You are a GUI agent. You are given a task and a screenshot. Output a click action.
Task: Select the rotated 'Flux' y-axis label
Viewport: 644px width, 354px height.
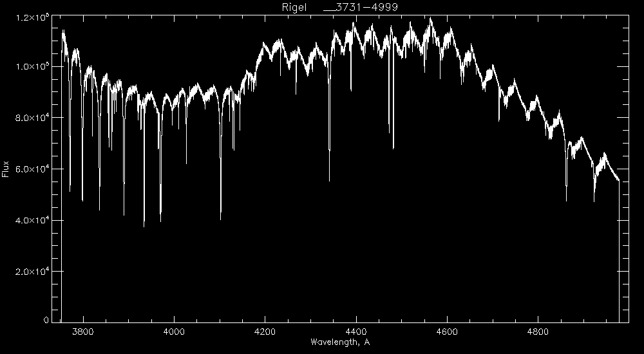coord(5,169)
